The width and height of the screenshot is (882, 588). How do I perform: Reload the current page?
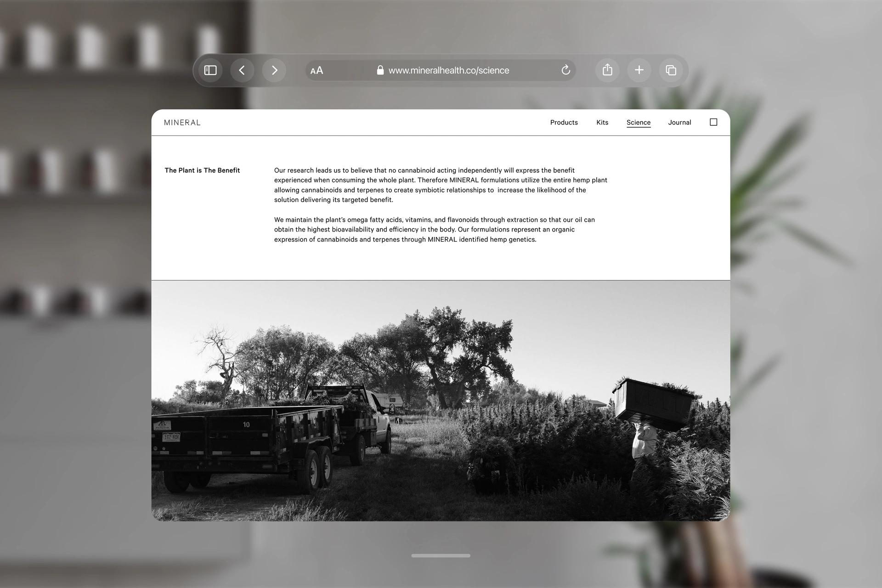[565, 70]
